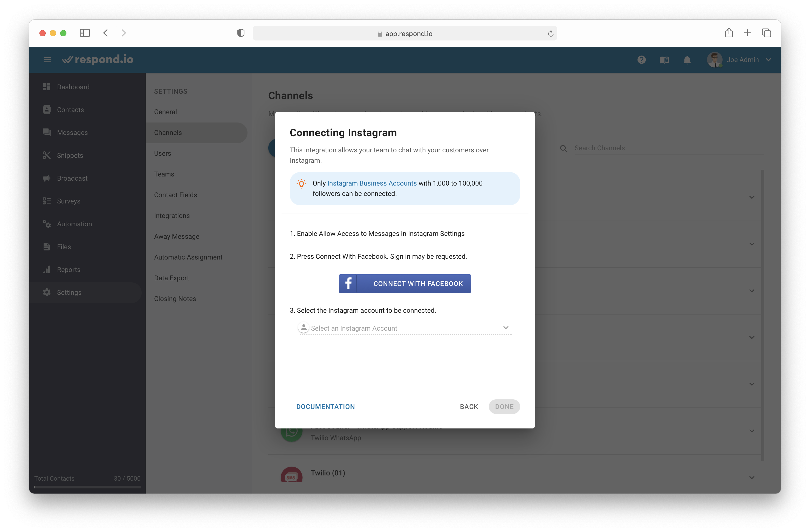810x532 pixels.
Task: Click the Automation gears icon
Action: tap(47, 224)
